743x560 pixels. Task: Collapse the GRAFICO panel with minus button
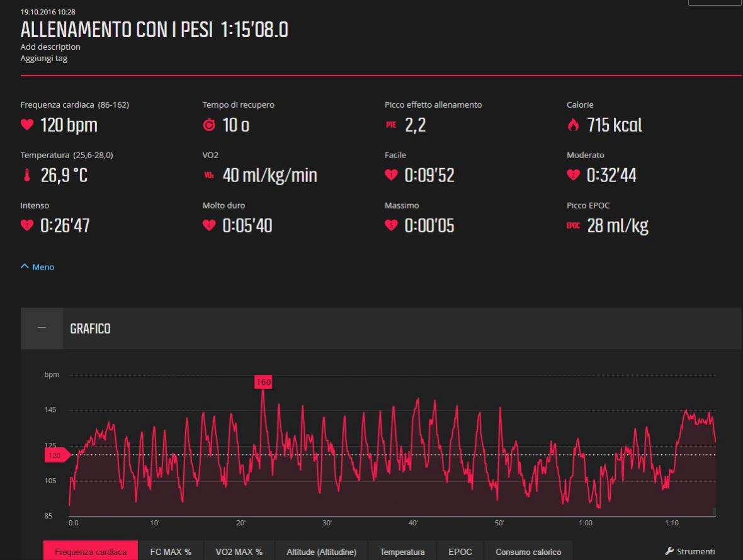42,329
